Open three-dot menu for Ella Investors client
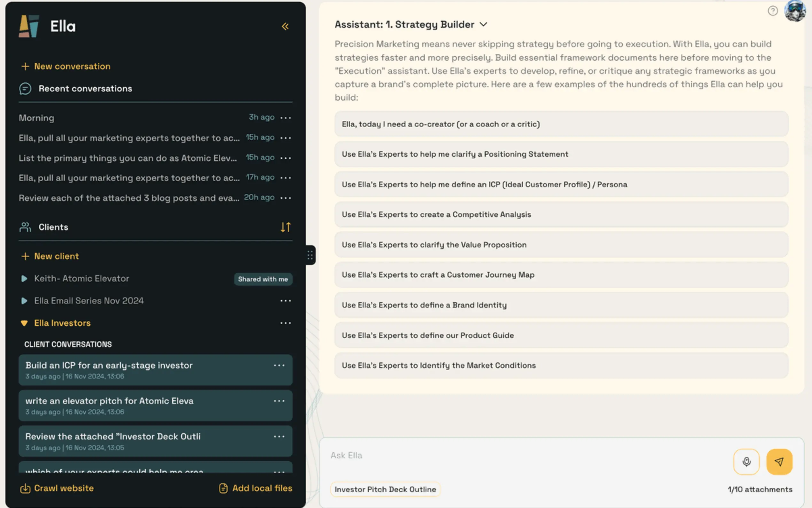 tap(285, 323)
